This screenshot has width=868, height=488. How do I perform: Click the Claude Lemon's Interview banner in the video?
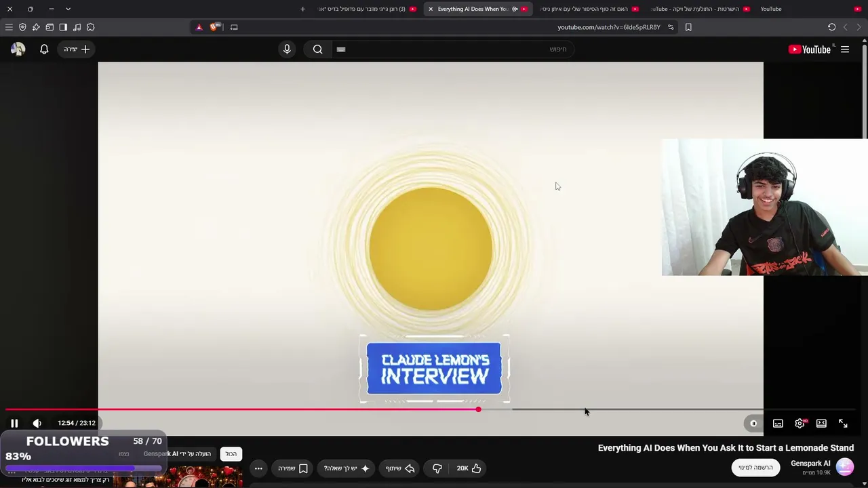(x=434, y=368)
